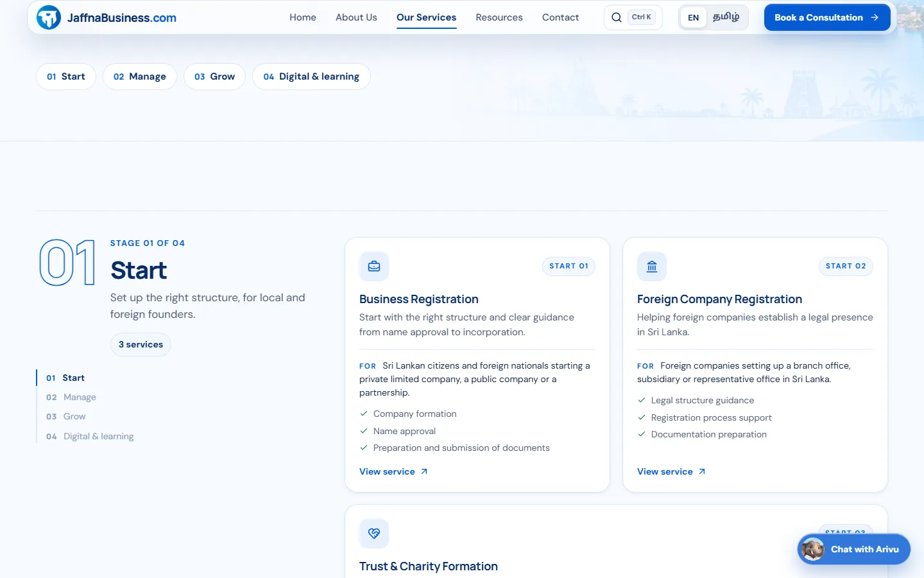Click the Start stage heading
This screenshot has height=578, width=924.
coord(139,270)
